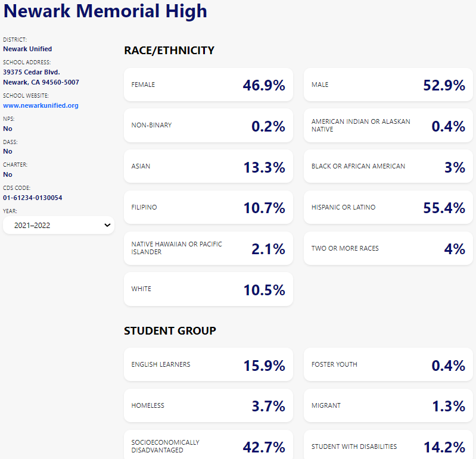Viewport: 476px width, 459px height.
Task: Select the Migrant 1.3% card
Action: (388, 405)
